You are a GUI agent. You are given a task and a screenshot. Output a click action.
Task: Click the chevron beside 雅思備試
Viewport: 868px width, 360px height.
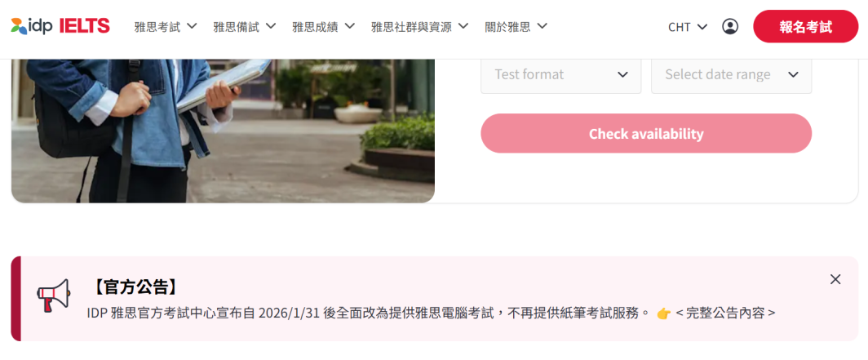click(x=271, y=26)
